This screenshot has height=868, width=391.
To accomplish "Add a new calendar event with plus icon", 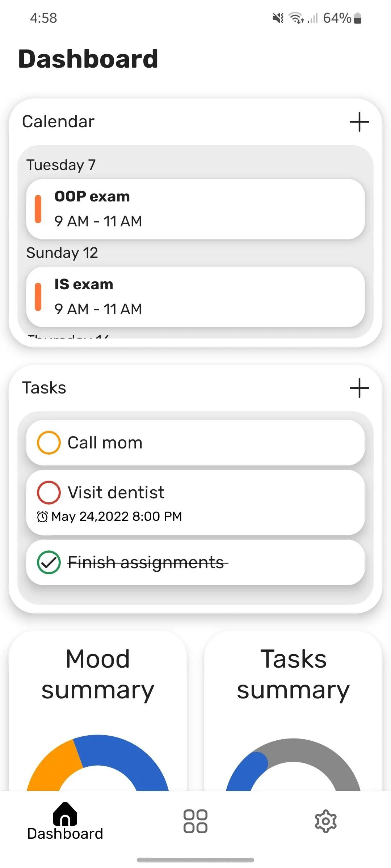I will [x=359, y=122].
